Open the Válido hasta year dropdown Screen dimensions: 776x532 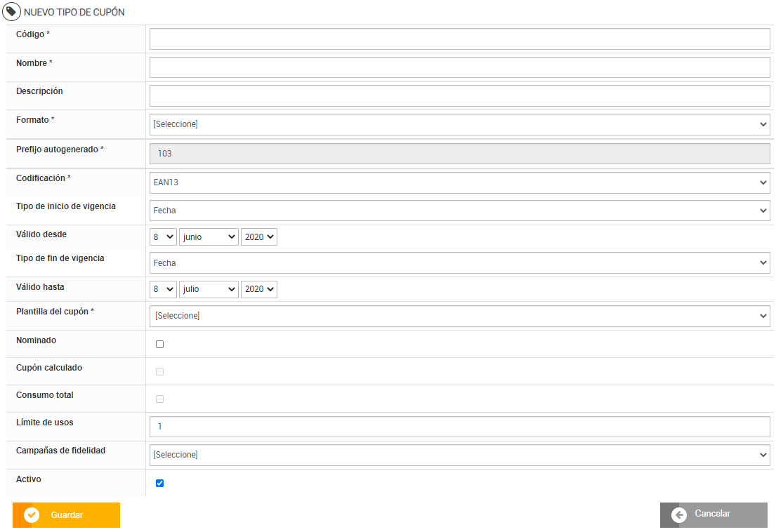coord(258,289)
